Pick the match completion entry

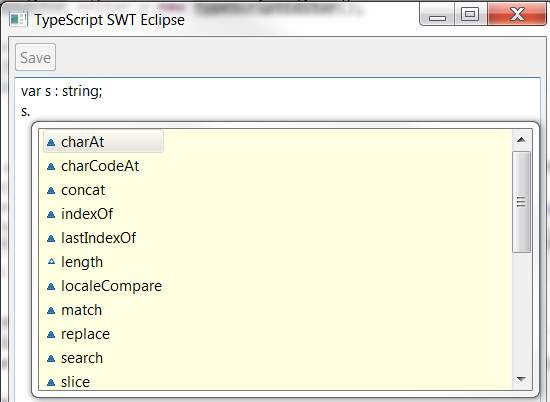point(81,310)
